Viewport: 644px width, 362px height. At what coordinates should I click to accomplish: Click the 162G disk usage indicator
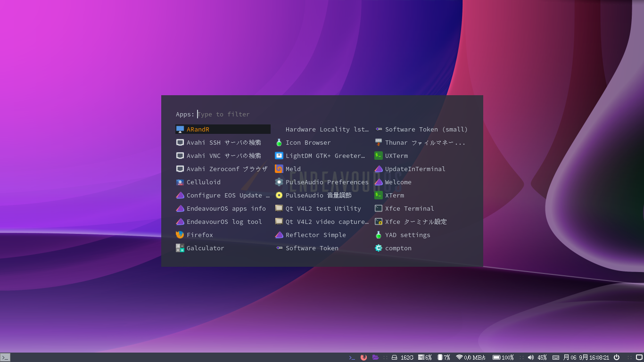[403, 357]
